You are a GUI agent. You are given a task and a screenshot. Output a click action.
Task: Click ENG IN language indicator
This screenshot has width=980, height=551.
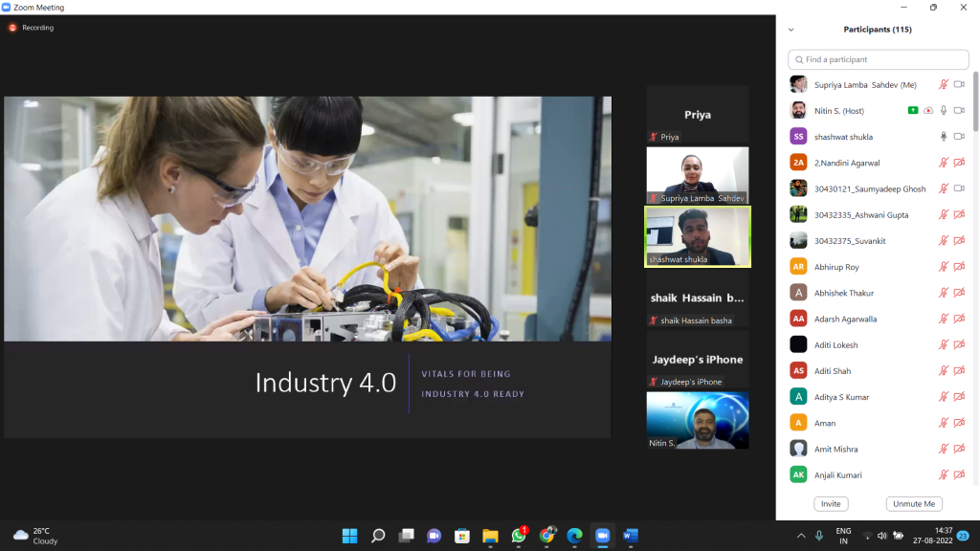coord(843,536)
